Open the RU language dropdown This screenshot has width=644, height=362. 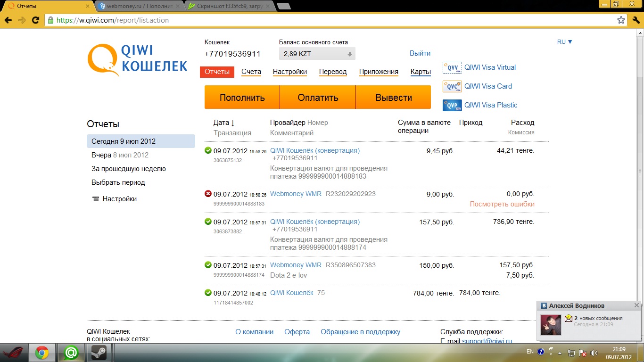pyautogui.click(x=564, y=42)
